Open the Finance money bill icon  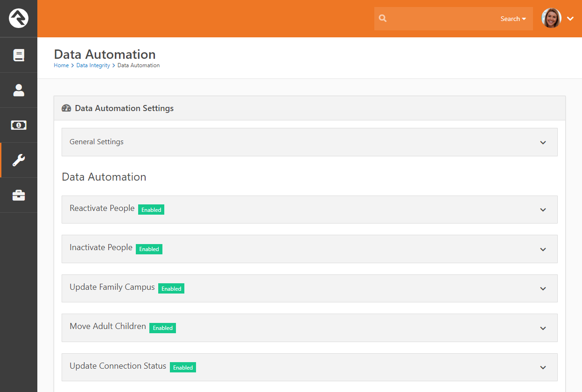(x=19, y=125)
